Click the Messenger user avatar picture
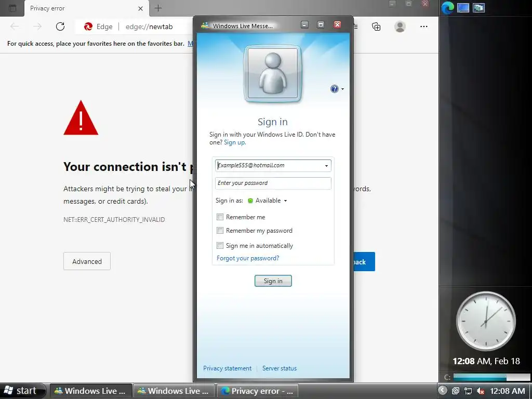This screenshot has width=532, height=399. pos(272,73)
